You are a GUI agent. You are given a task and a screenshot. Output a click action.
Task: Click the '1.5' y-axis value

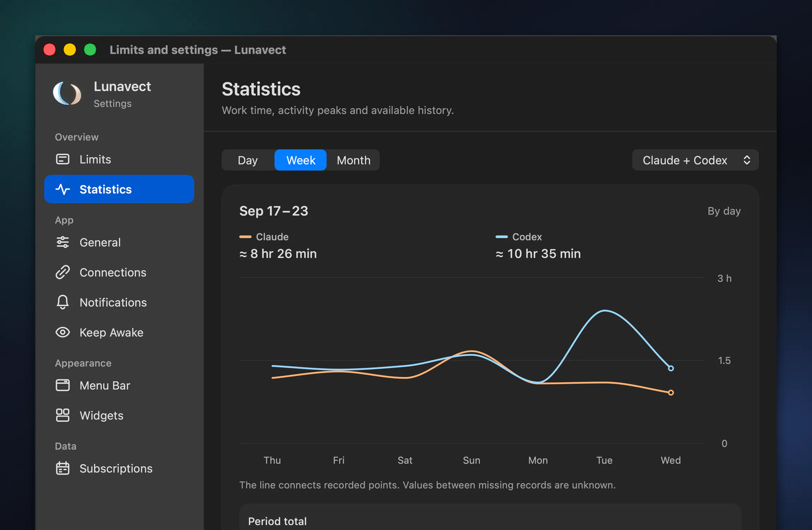pos(724,360)
